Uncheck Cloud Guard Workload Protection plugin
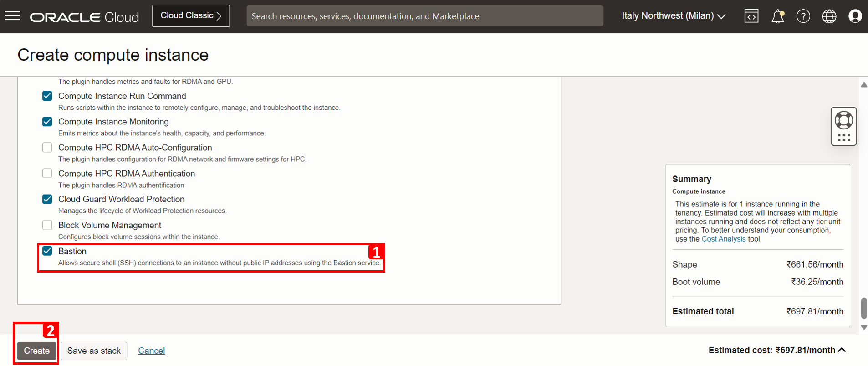Image resolution: width=868 pixels, height=366 pixels. point(47,199)
